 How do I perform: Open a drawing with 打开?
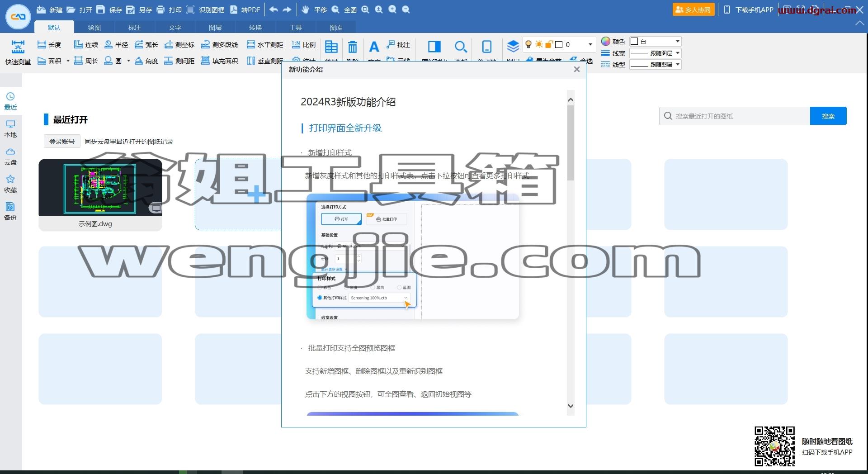tap(79, 9)
